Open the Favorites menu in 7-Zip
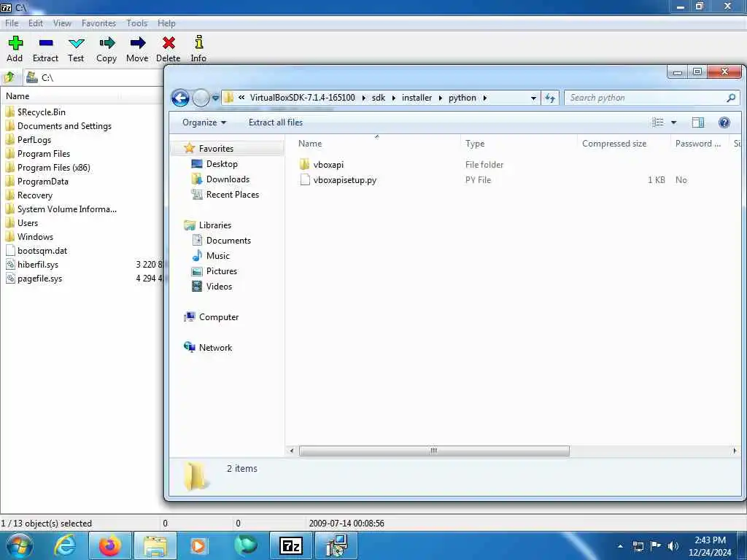The height and width of the screenshot is (560, 747). pos(98,23)
